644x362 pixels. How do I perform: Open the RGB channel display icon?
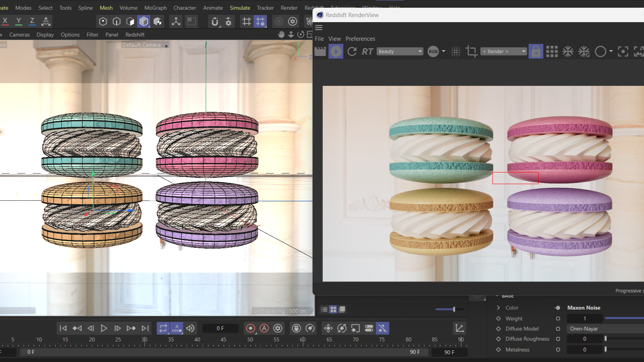pyautogui.click(x=432, y=51)
